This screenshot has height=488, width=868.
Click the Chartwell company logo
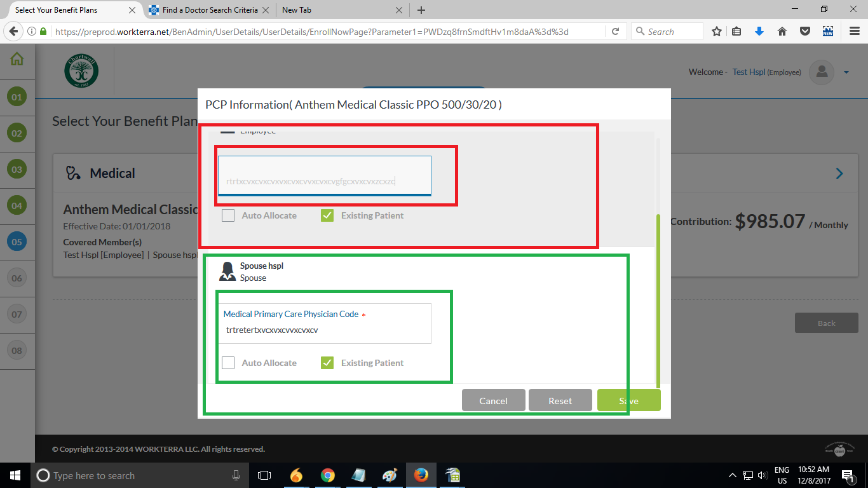coord(82,71)
